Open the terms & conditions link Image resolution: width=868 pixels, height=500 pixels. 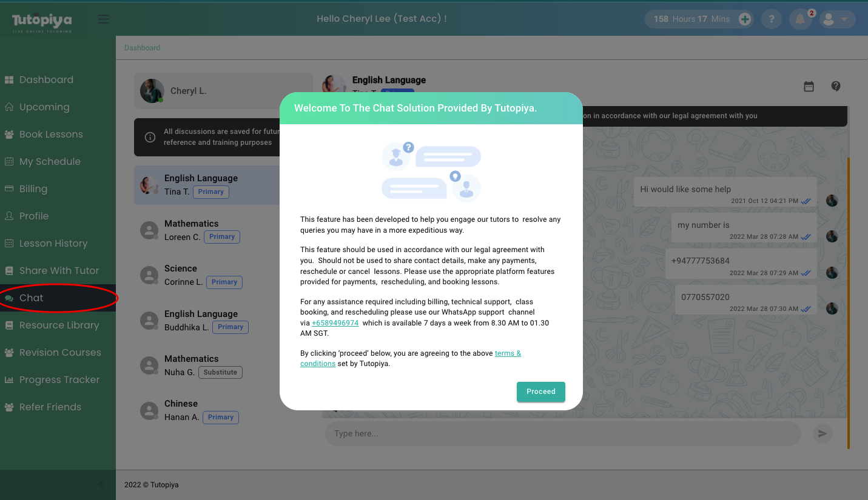(x=508, y=353)
